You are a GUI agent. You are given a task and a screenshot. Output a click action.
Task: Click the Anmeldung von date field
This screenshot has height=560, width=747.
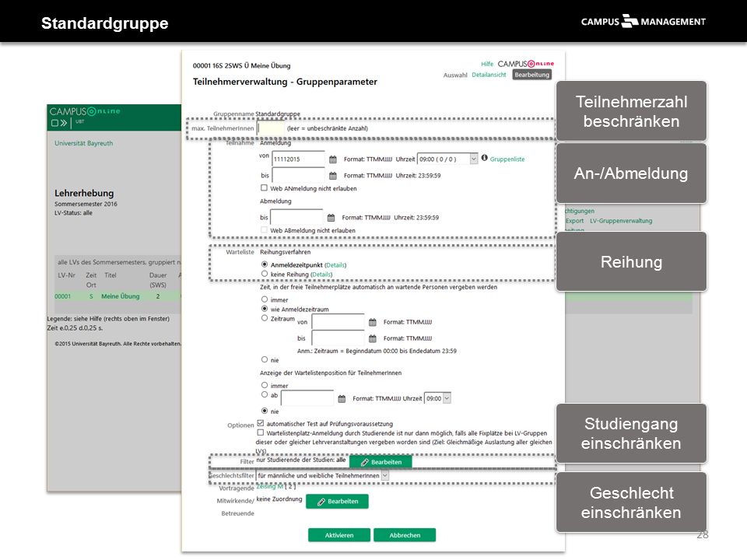(298, 159)
